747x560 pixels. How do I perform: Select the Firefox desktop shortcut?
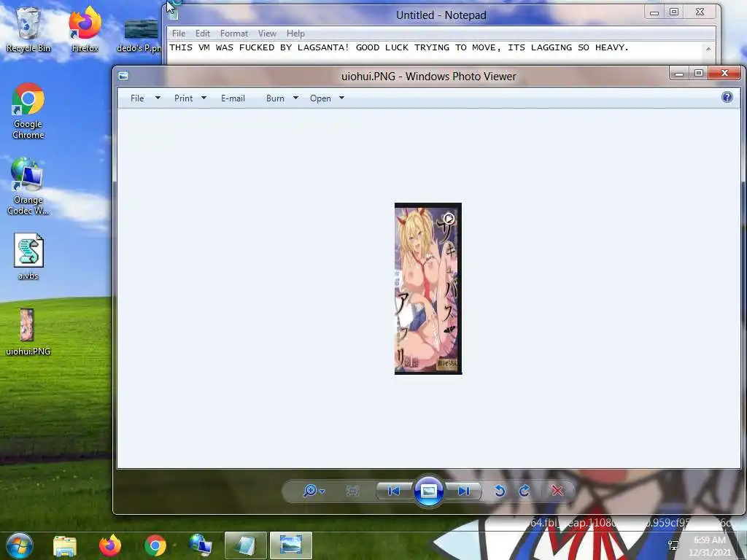[x=85, y=30]
